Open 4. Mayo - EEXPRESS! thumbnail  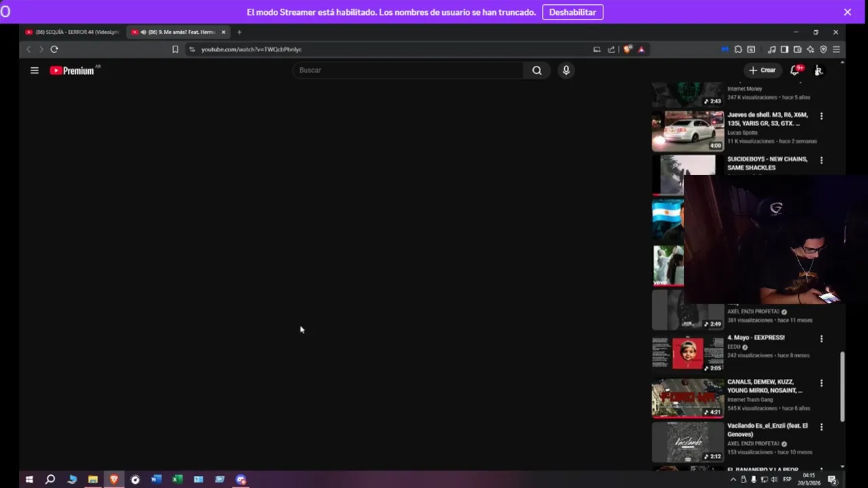tap(688, 353)
